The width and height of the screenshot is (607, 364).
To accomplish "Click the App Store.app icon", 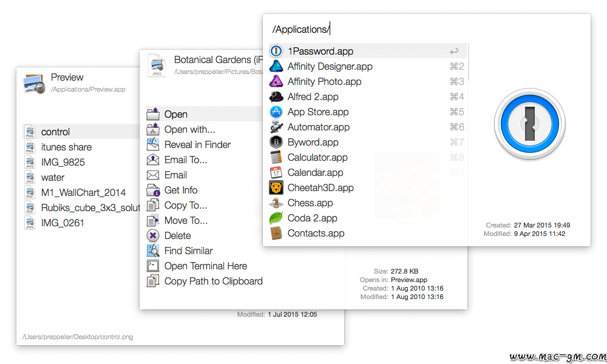I will (276, 112).
